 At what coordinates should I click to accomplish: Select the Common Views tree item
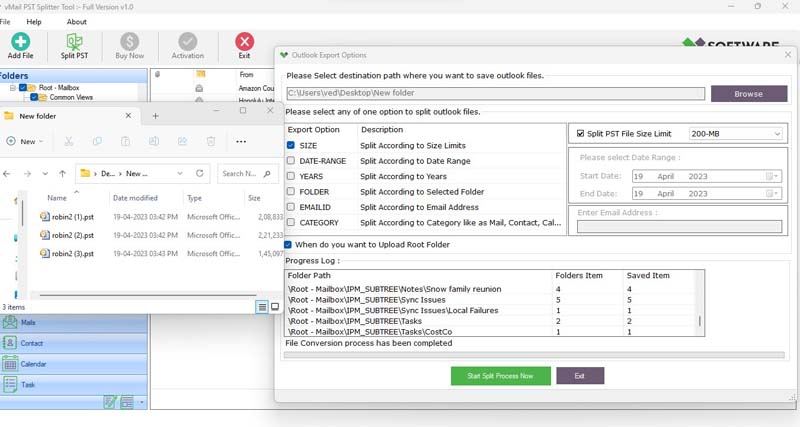pyautogui.click(x=70, y=97)
